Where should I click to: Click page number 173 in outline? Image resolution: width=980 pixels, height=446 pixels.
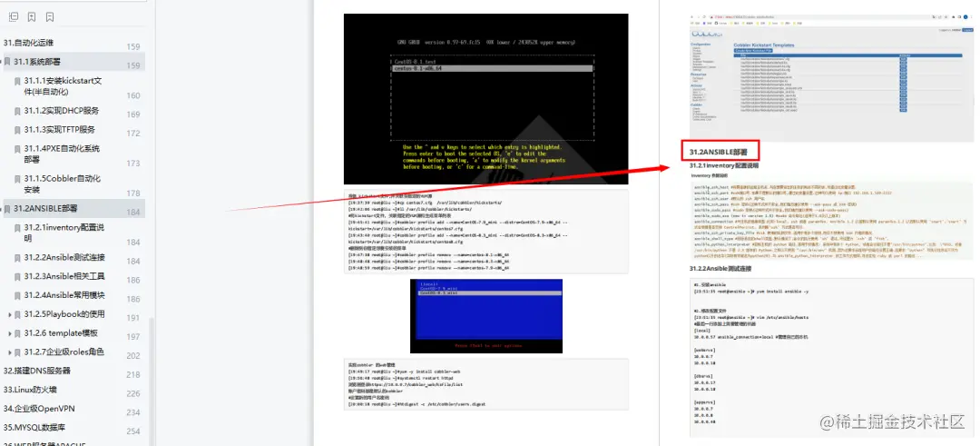tap(133, 164)
